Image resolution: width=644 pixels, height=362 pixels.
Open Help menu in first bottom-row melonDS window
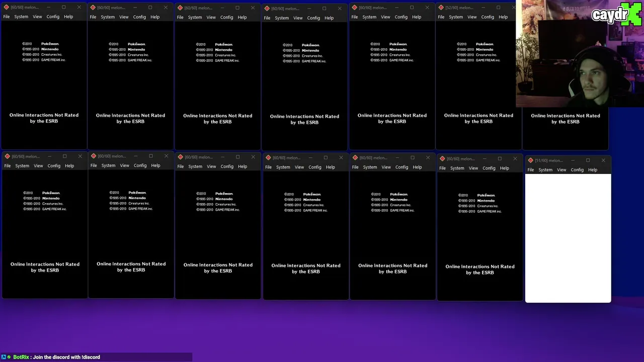69,166
